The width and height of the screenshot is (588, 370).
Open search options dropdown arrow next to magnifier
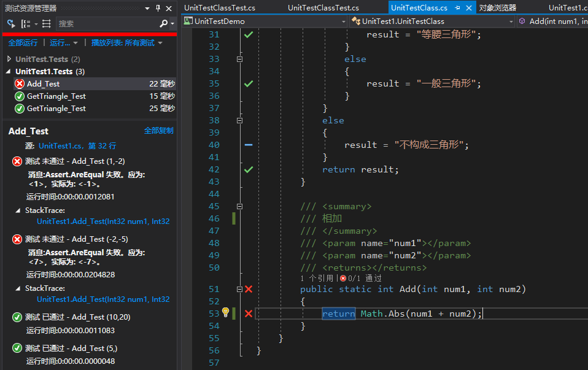click(172, 23)
